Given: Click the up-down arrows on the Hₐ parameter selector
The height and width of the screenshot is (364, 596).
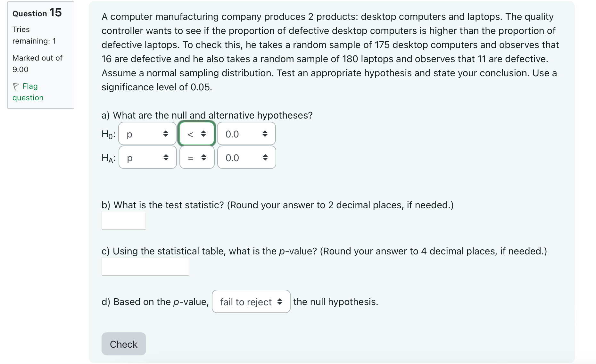Looking at the screenshot, I should (x=166, y=157).
